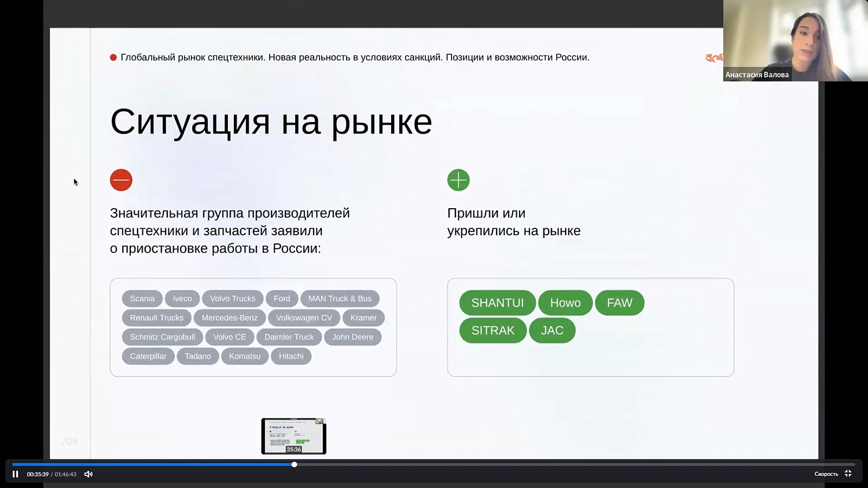
Task: Click the red bullet dot in slide header
Action: pyautogui.click(x=113, y=57)
